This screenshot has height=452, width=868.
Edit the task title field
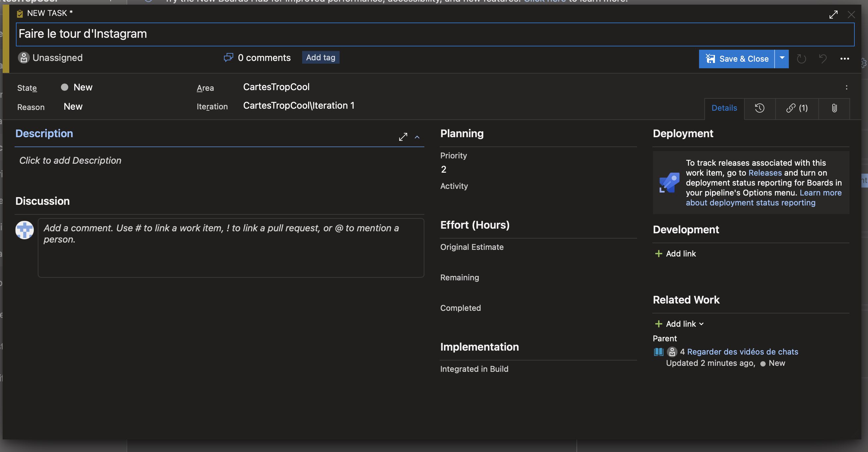(435, 34)
